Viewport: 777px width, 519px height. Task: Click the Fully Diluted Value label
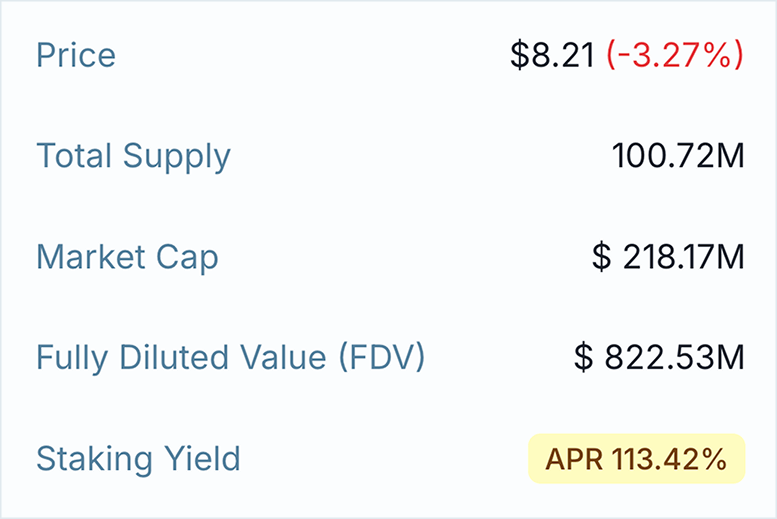[x=230, y=357]
